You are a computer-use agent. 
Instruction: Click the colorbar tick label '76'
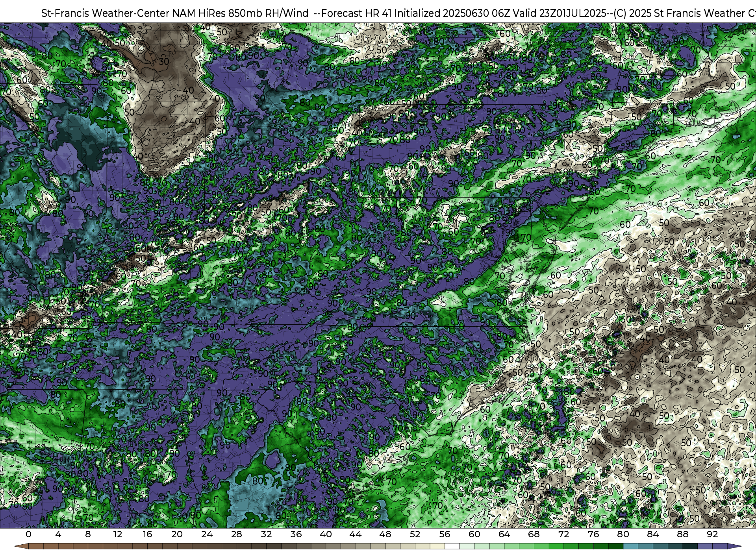[593, 534]
